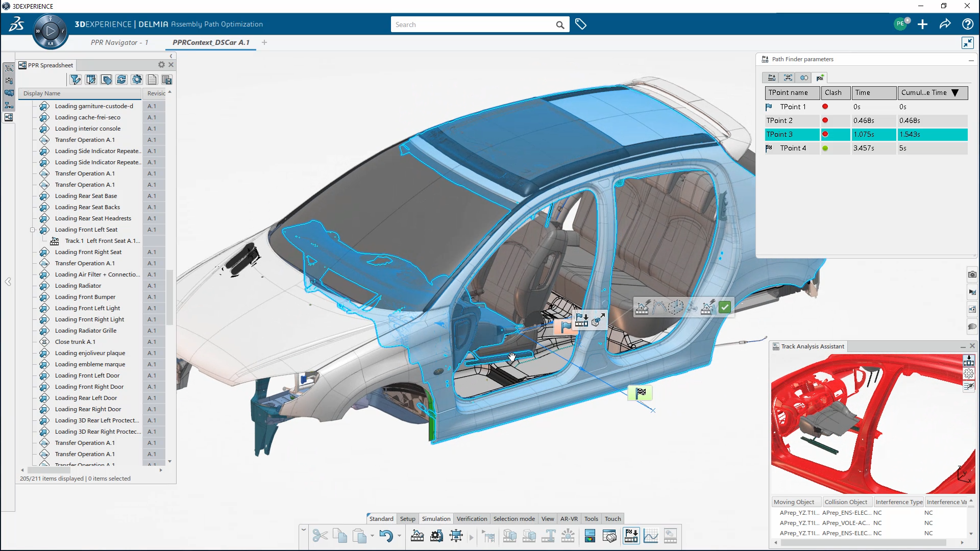980x551 pixels.
Task: Select the tag icon in the spreadsheet toolbar
Action: tap(106, 80)
